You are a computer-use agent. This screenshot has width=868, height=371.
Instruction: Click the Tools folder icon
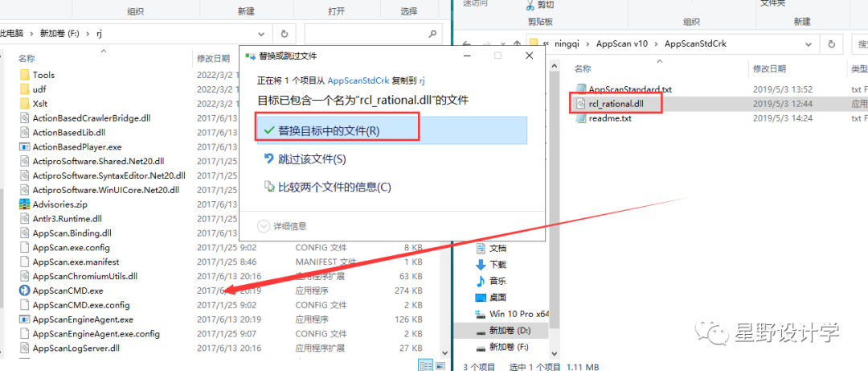pyautogui.click(x=24, y=75)
